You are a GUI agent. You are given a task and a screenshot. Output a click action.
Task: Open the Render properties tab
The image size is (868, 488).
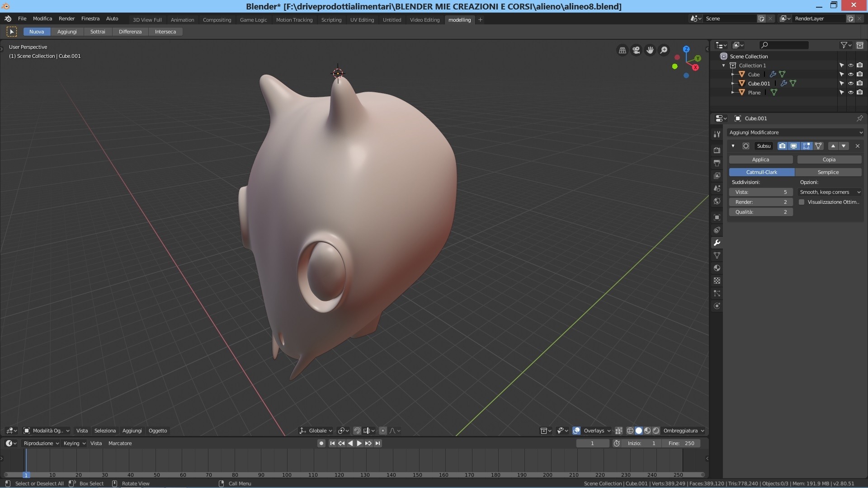tap(717, 150)
